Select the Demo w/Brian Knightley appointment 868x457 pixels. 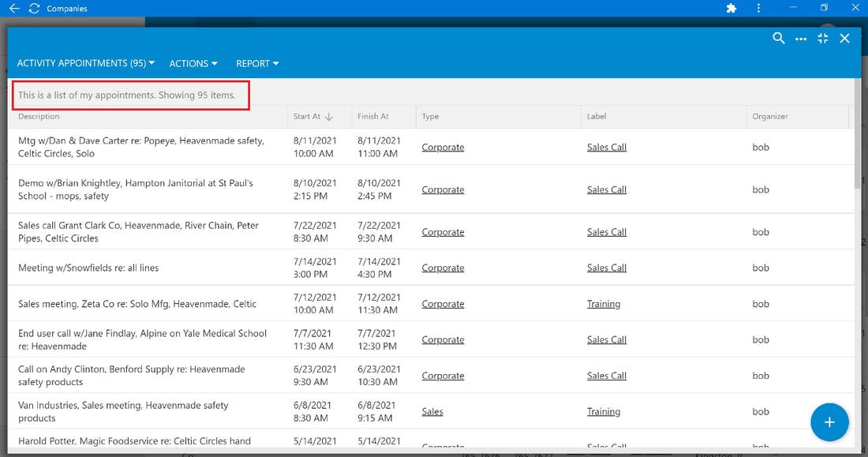[x=136, y=189]
